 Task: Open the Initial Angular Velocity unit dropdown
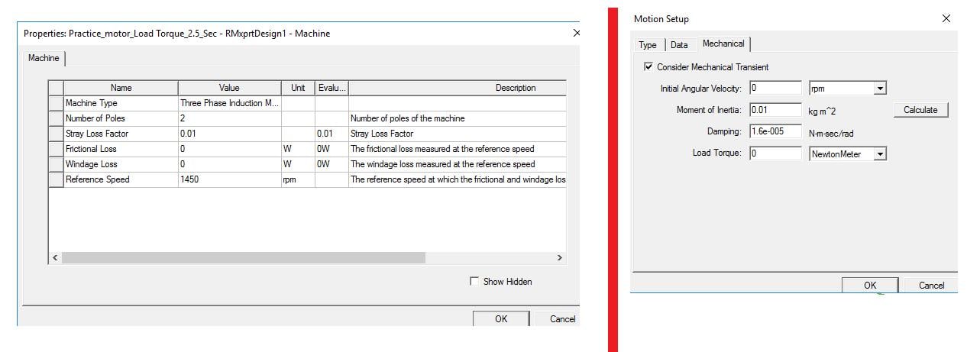click(880, 89)
